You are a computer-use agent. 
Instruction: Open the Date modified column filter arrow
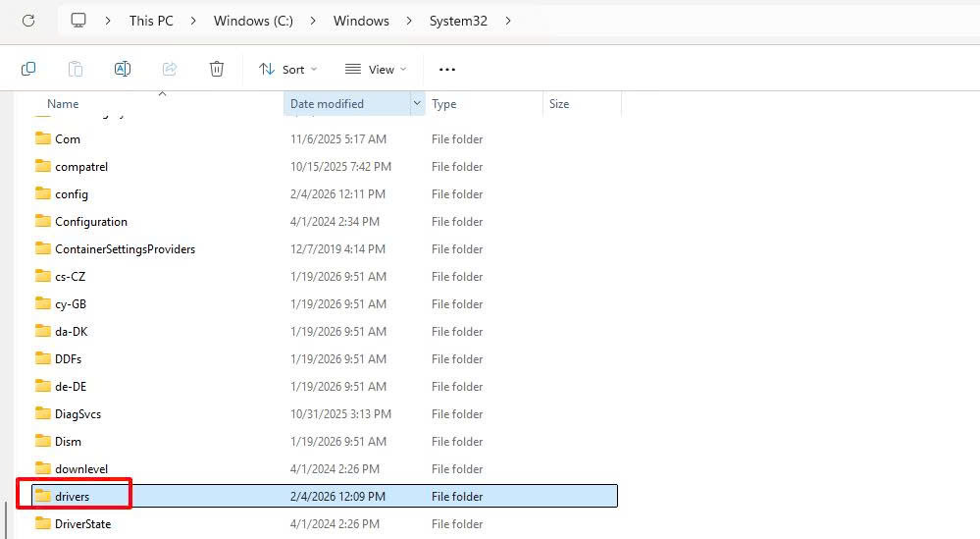tap(417, 103)
